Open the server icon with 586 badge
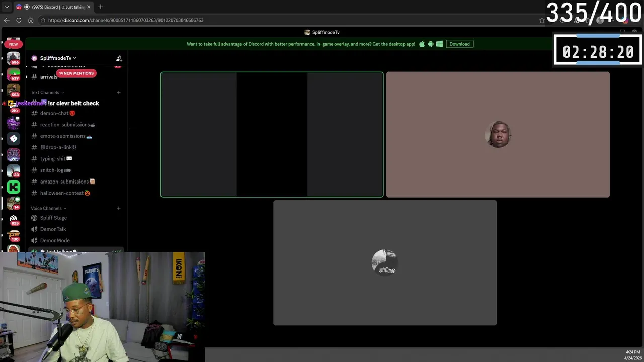Screen dimensions: 644x362 click(x=14, y=57)
